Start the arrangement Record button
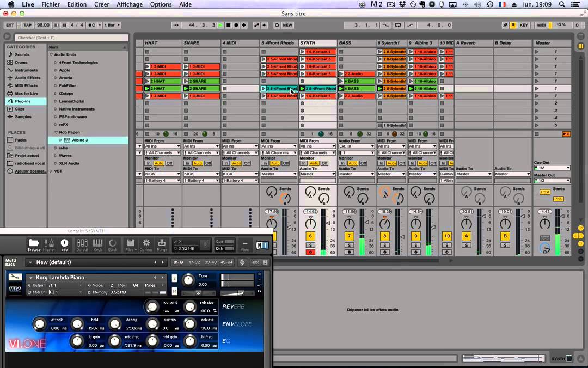Viewport: 588px width, 368px height. click(x=236, y=25)
